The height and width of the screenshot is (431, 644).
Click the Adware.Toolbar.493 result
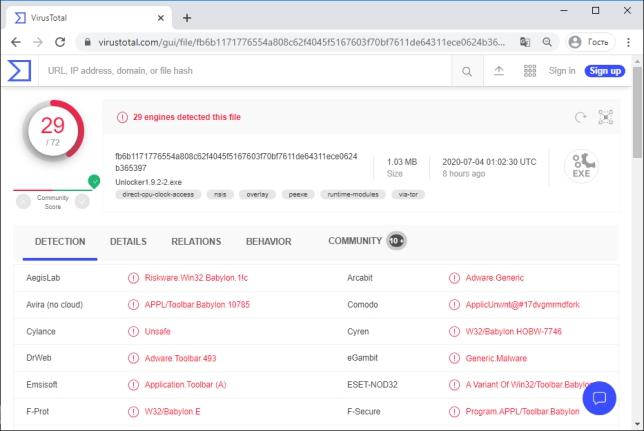[x=180, y=358]
